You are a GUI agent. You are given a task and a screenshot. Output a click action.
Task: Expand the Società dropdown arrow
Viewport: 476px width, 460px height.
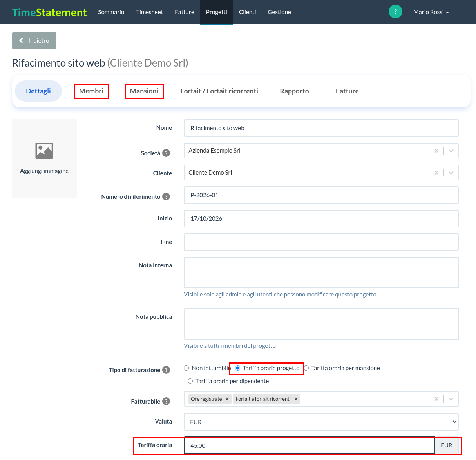click(451, 151)
